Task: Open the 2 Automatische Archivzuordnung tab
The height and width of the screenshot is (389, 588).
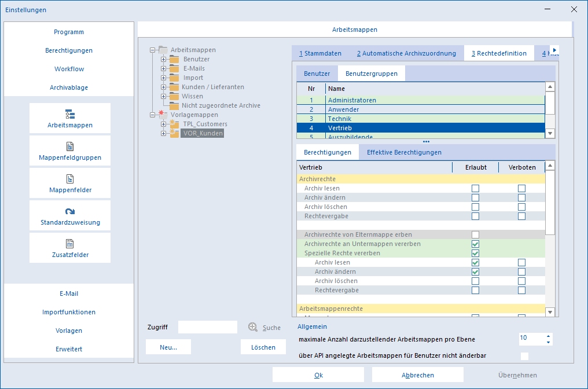Action: pos(406,53)
